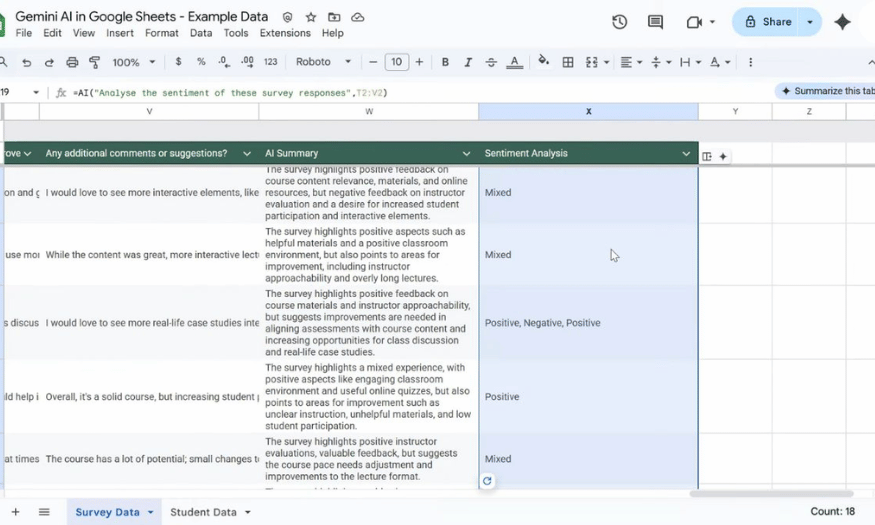Open text rotation options
875x525 pixels.
point(720,62)
